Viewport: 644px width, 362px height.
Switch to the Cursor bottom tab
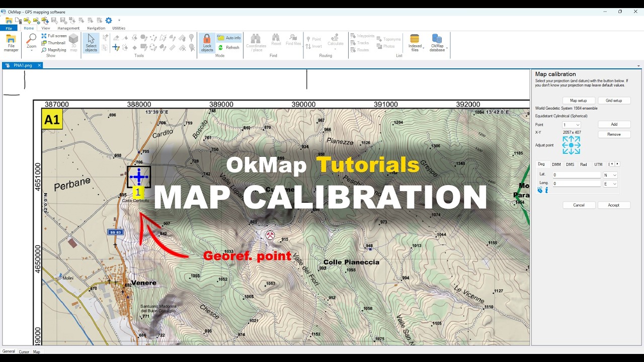(24, 352)
